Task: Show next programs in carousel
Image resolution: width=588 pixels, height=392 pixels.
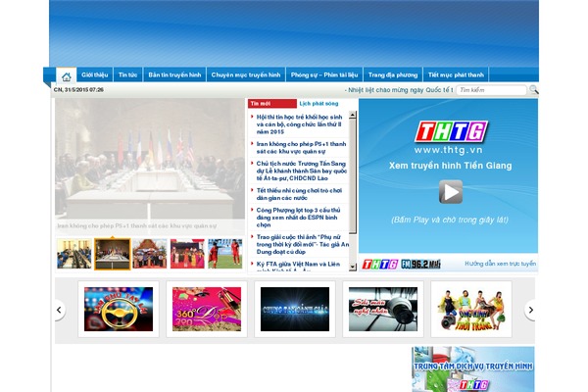Action: point(529,310)
